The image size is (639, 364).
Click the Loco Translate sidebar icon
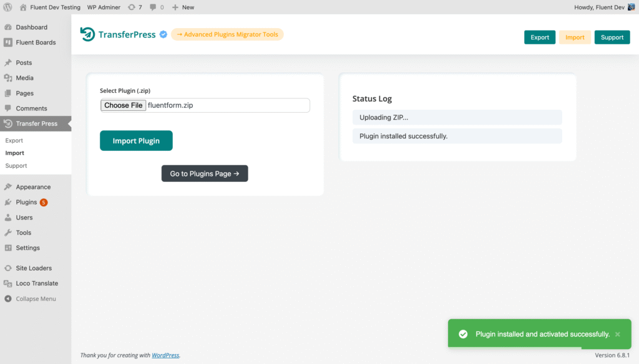(8, 284)
